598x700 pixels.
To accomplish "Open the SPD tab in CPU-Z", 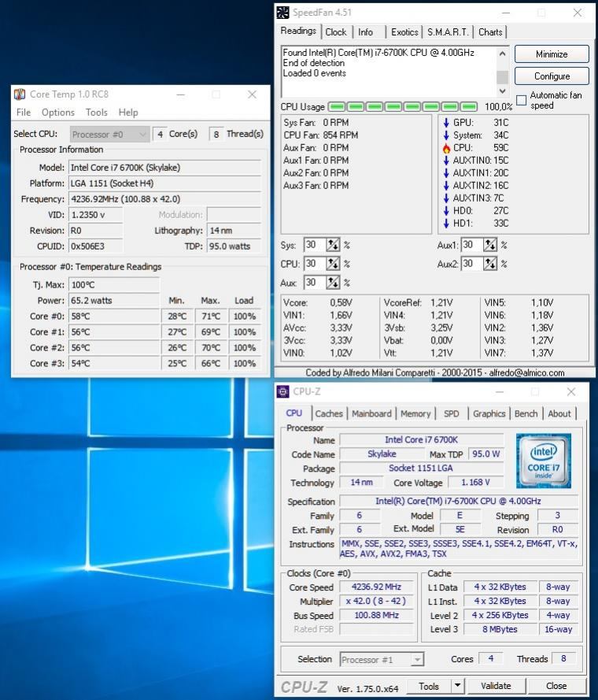I will coord(451,414).
